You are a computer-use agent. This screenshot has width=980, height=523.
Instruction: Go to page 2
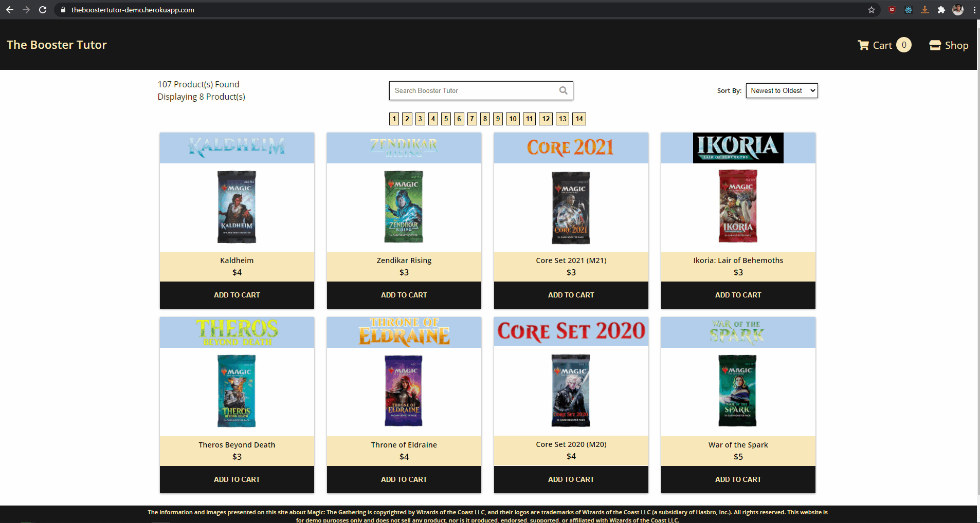[407, 119]
